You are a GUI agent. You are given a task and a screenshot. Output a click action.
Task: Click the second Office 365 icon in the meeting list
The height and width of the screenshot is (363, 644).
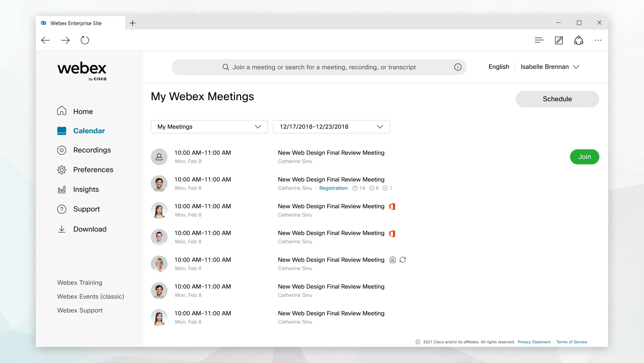coord(392,233)
